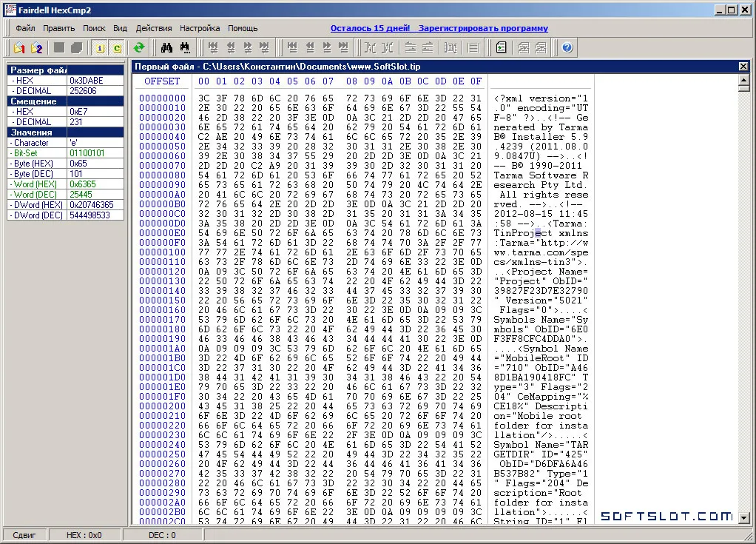The height and width of the screenshot is (544, 756).
Task: Open the Помощь menu
Action: (x=243, y=28)
